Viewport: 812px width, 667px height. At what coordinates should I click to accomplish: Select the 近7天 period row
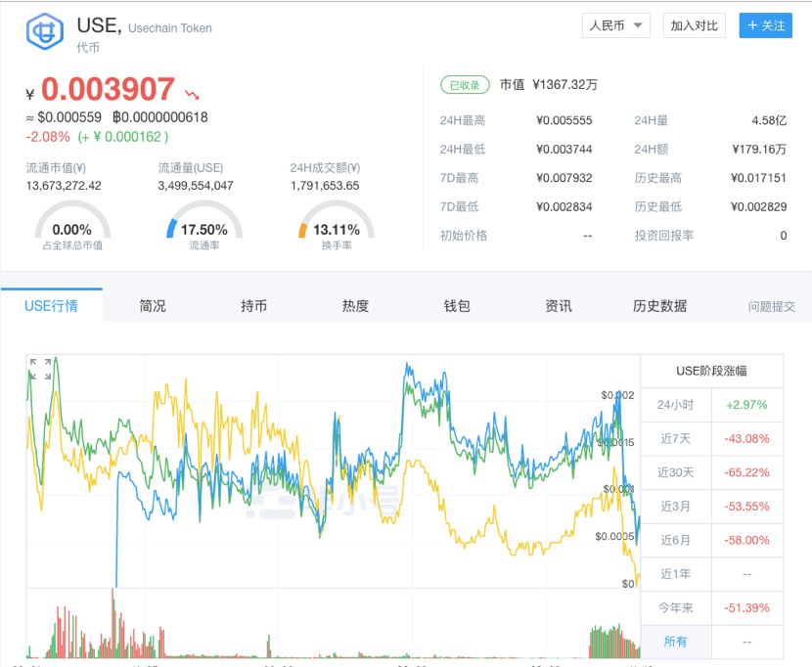(711, 438)
